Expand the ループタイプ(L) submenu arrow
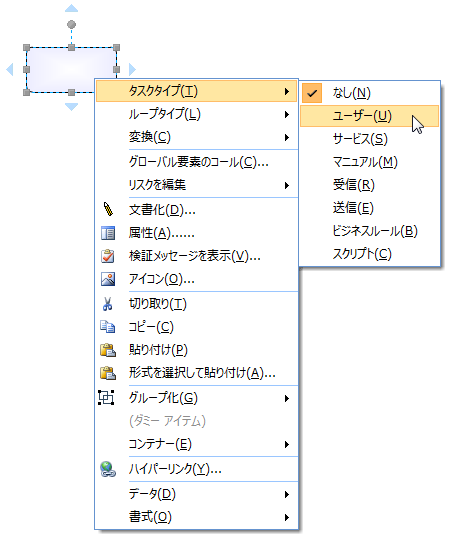Viewport: 449px width, 538px height. click(x=287, y=115)
